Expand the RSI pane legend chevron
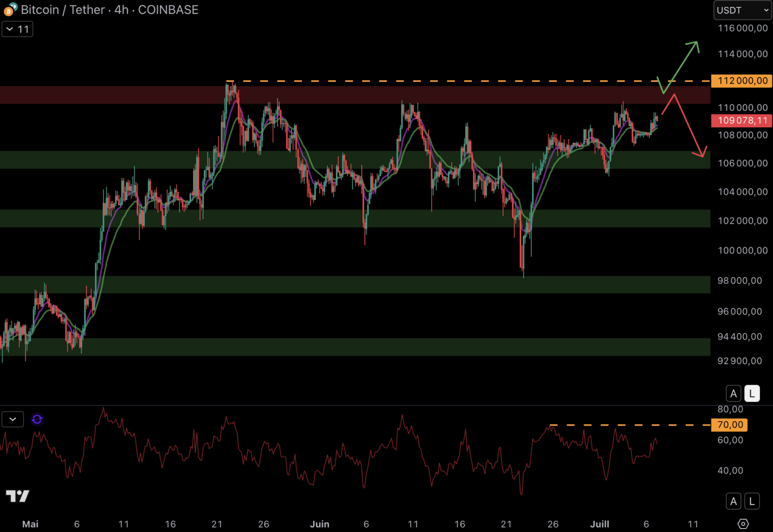This screenshot has height=532, width=773. pyautogui.click(x=13, y=419)
